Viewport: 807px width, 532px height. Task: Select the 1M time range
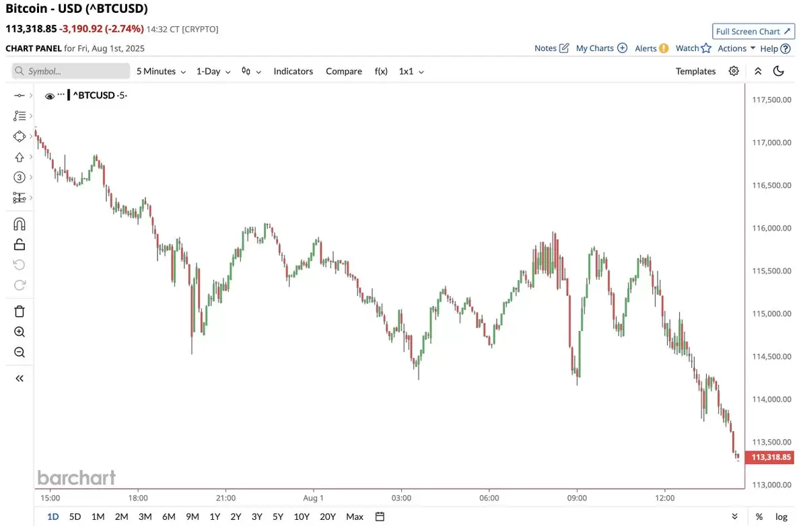[x=98, y=517]
